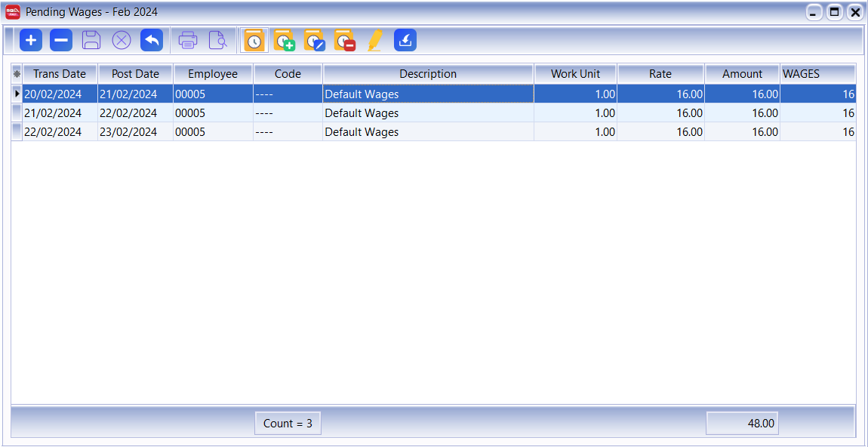Open print preview with magnifier page icon
Screen dimensions: 868x447
[x=217, y=41]
